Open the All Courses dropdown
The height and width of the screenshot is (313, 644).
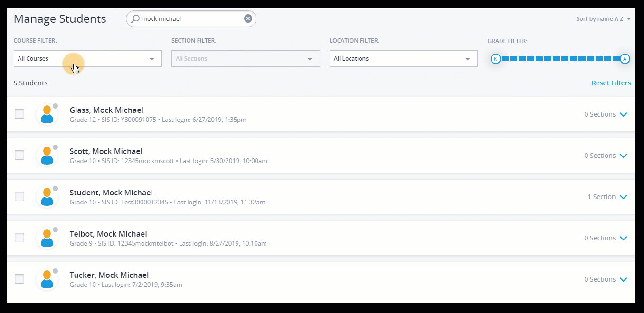87,59
